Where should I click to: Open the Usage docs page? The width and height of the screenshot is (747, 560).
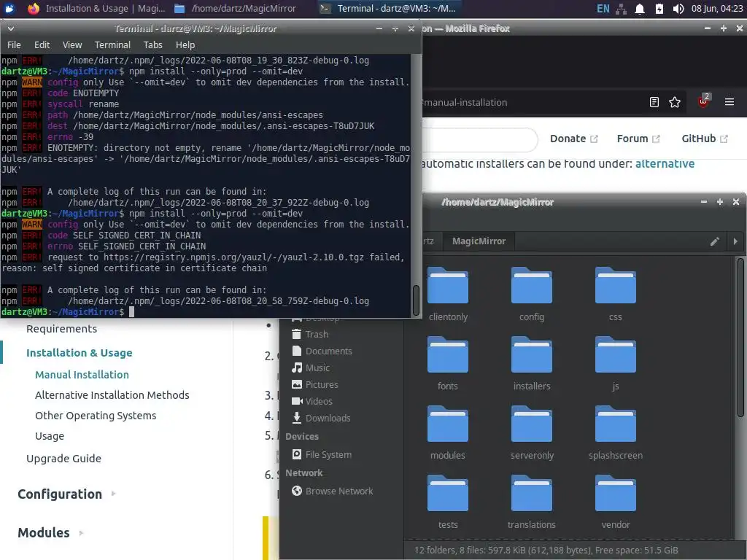pos(50,436)
